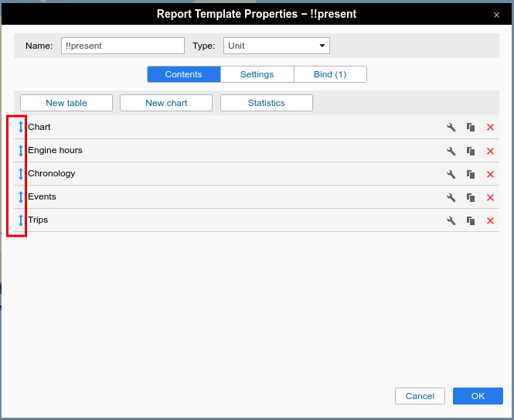Copy the Chronology table
The height and width of the screenshot is (420, 514).
[471, 174]
